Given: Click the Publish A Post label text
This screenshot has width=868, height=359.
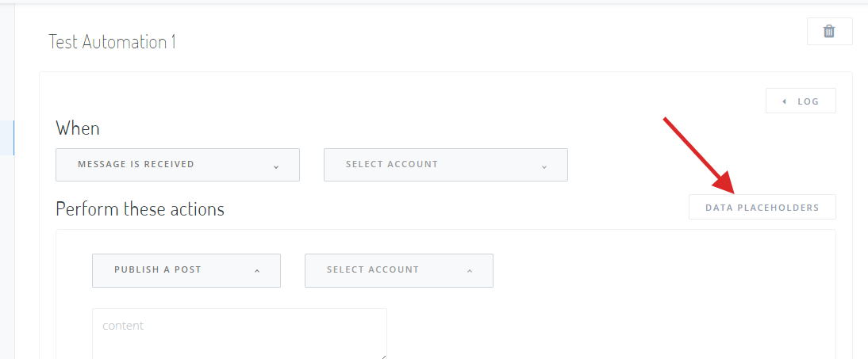Looking at the screenshot, I should click(x=157, y=270).
